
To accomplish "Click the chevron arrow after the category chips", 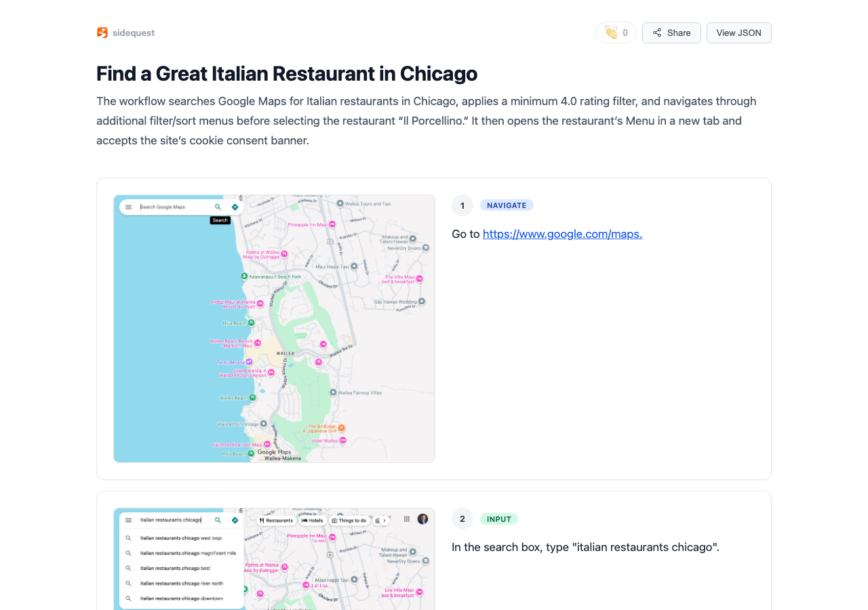I will [384, 521].
